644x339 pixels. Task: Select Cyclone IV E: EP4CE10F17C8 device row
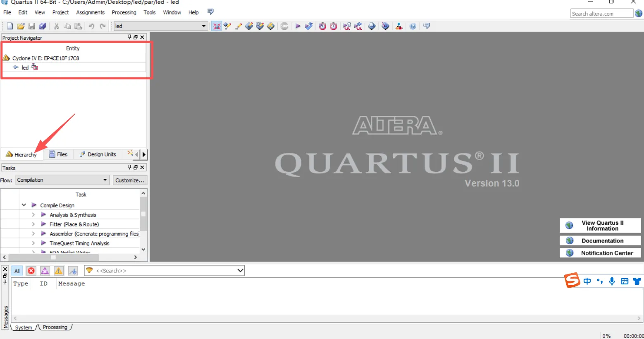pyautogui.click(x=74, y=58)
